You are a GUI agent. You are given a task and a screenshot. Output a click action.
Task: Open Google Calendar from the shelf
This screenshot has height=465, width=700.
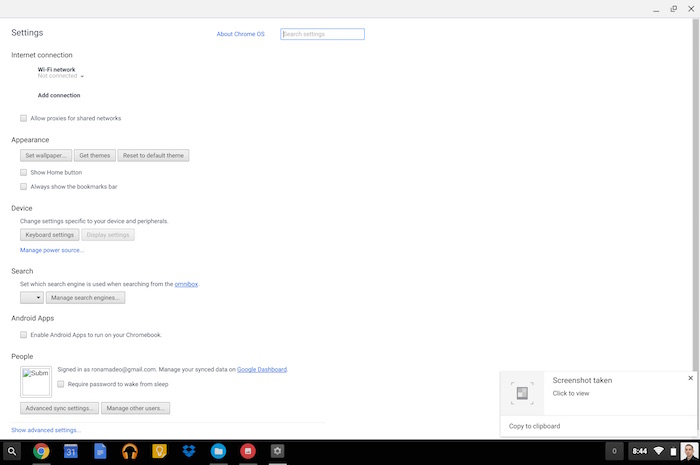point(71,451)
